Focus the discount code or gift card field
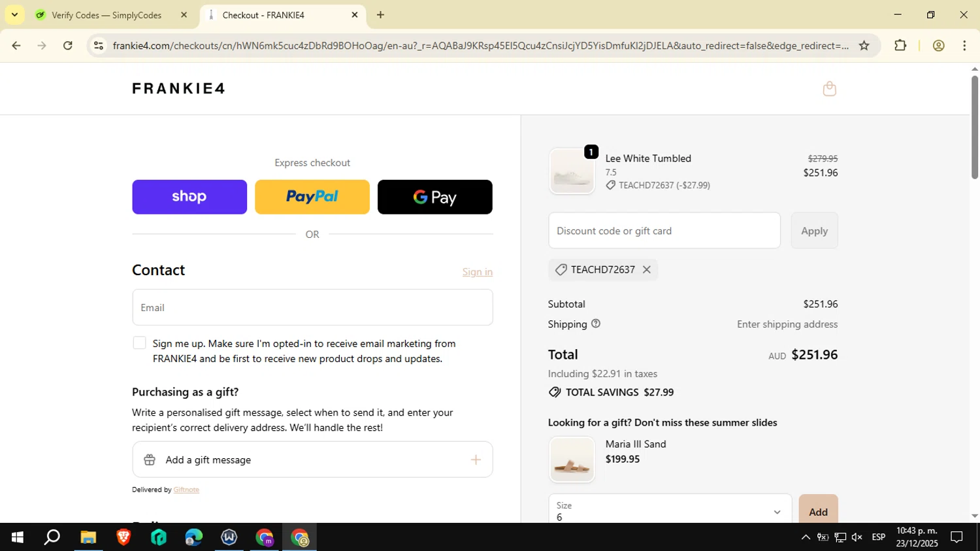The image size is (980, 551). 664,231
